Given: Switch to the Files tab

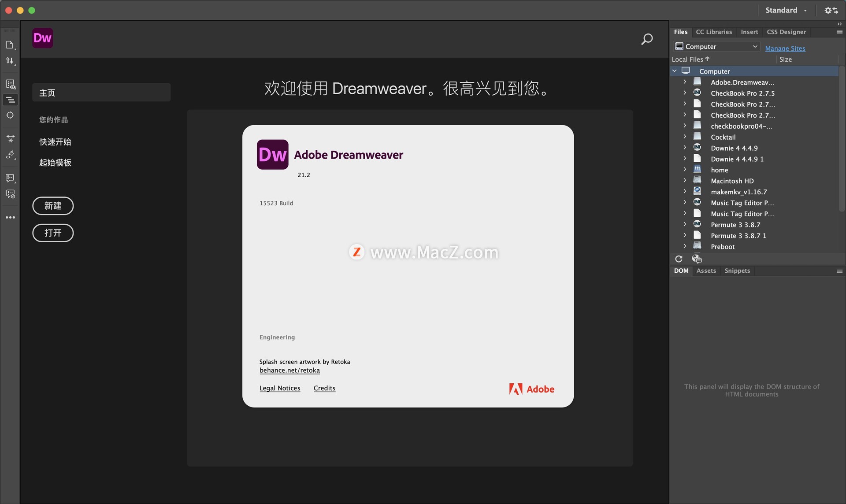Looking at the screenshot, I should [680, 32].
